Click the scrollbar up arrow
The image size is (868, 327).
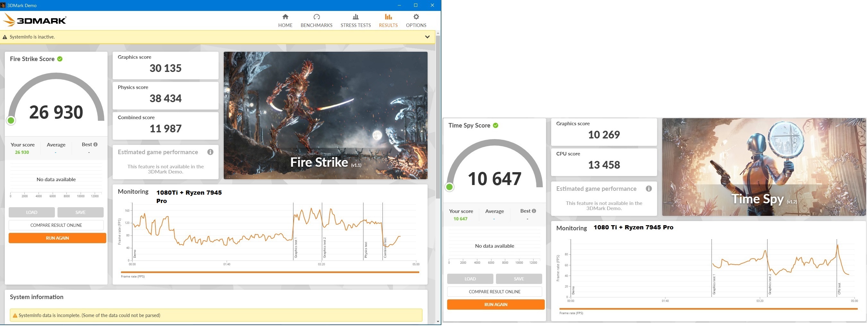(x=438, y=33)
